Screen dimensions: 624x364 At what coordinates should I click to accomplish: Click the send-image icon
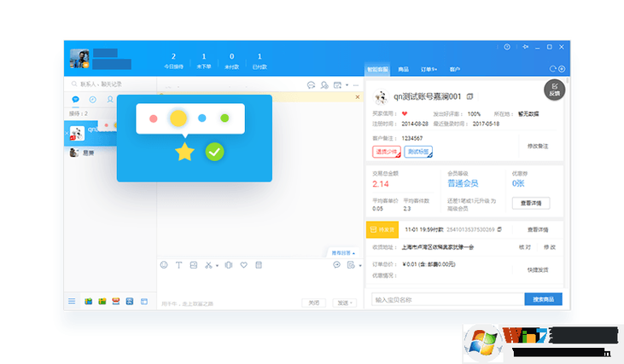[194, 265]
